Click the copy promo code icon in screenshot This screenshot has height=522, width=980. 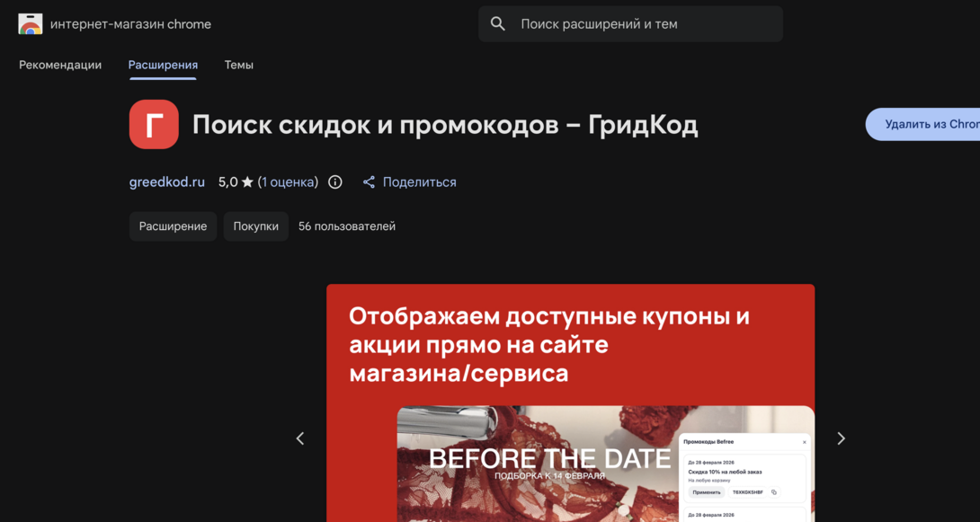click(x=774, y=492)
